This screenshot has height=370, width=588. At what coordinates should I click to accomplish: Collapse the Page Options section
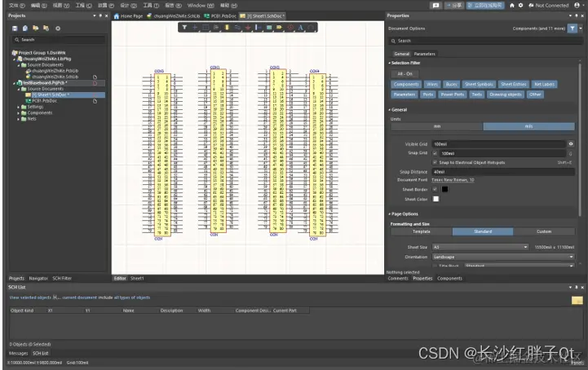390,214
